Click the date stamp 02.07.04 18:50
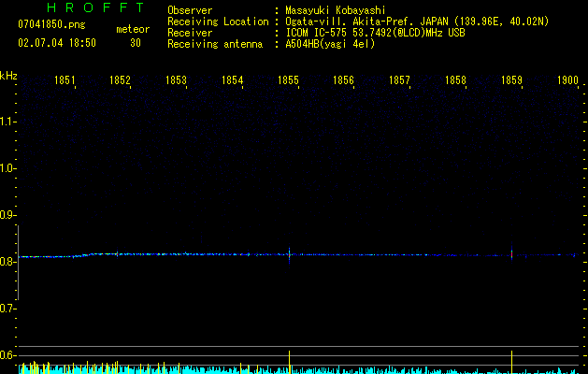Image resolution: width=588 pixels, height=374 pixels. point(57,43)
